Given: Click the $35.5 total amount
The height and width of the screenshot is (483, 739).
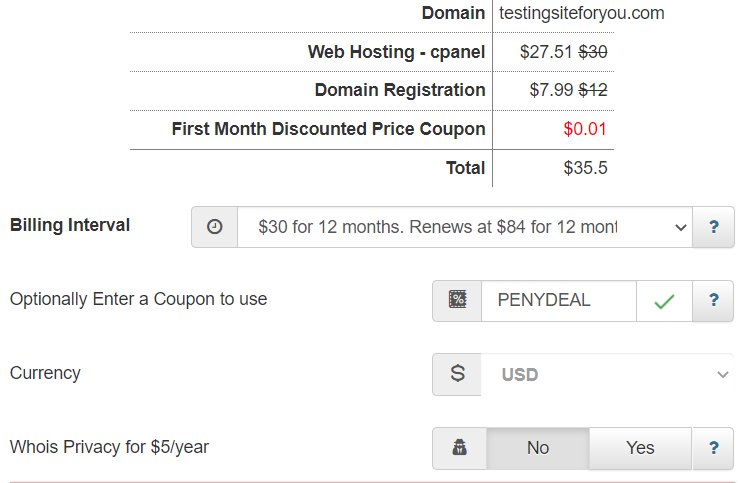Looking at the screenshot, I should point(585,168).
